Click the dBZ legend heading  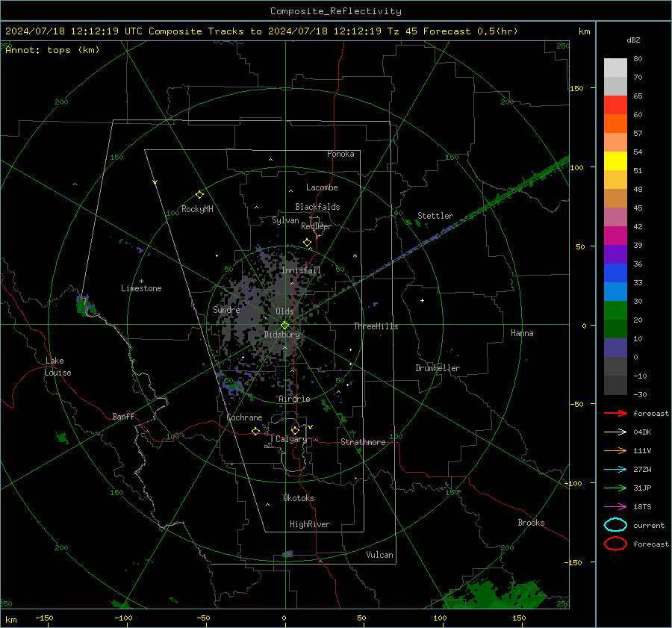(633, 40)
